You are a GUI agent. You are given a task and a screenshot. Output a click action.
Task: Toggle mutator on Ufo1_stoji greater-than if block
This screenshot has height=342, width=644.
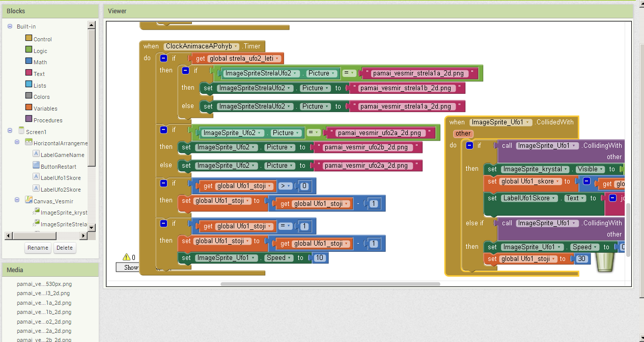point(164,183)
